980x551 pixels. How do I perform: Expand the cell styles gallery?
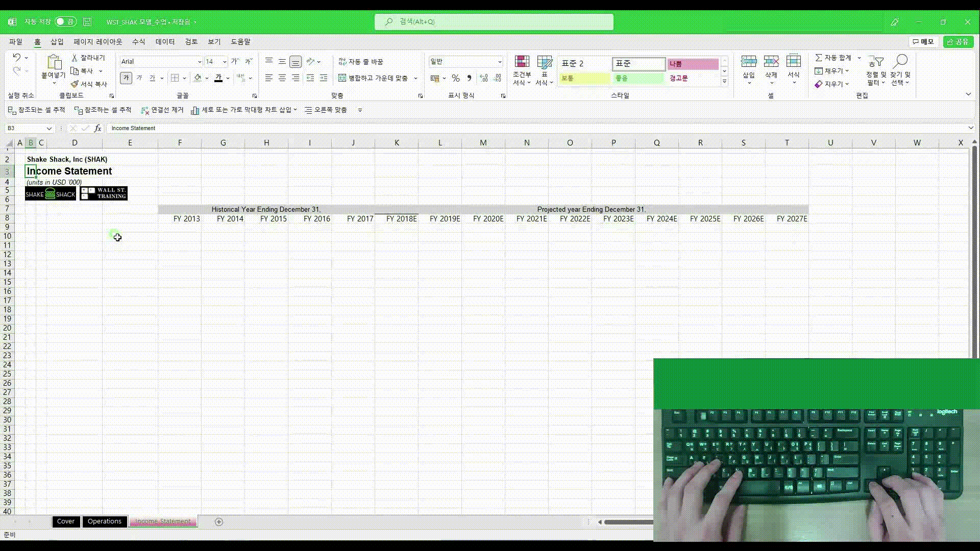click(x=724, y=82)
